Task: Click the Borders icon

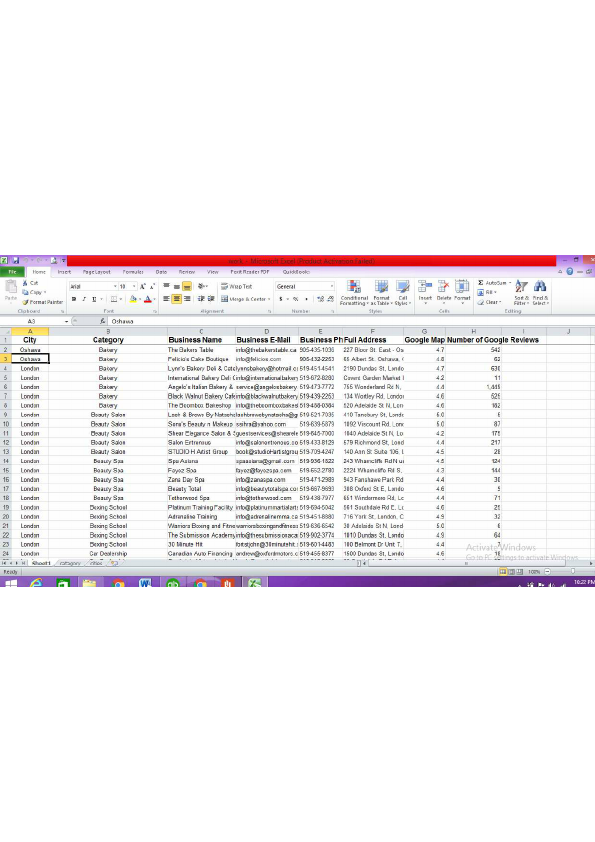Action: 113,299
